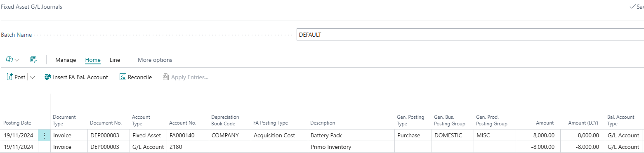Select the -8,000.00 Amount cell
This screenshot has height=153, width=644.
[538, 147]
